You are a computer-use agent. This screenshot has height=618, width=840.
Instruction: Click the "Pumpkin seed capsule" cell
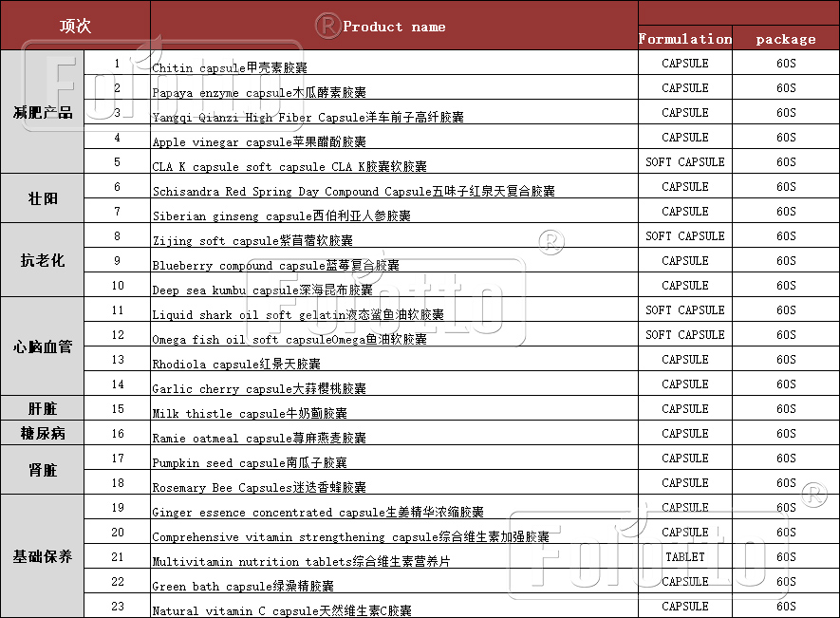pos(394,458)
